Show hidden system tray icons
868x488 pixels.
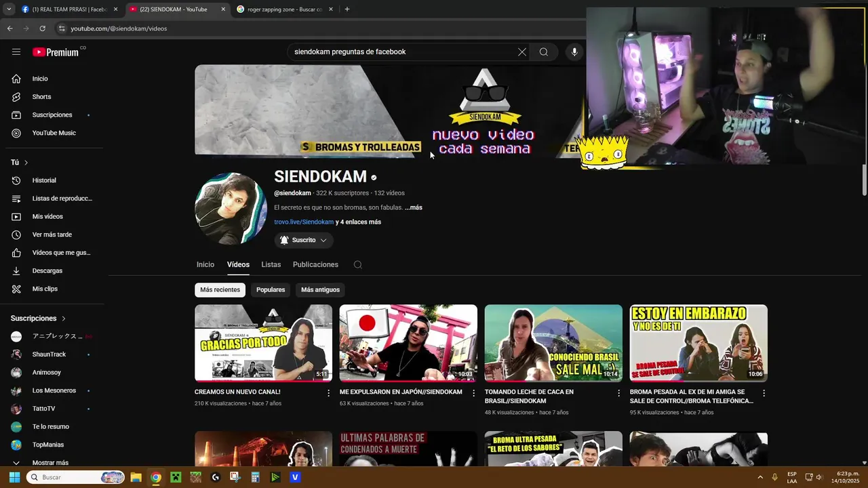pyautogui.click(x=759, y=477)
